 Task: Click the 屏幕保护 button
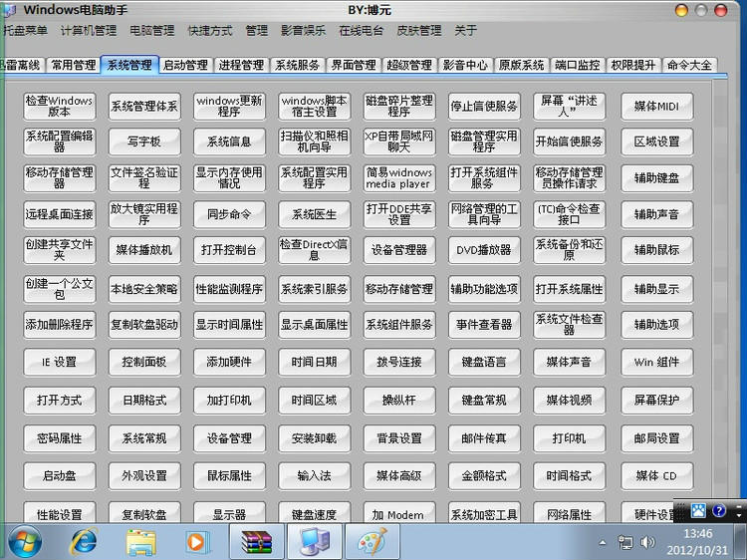pos(657,400)
